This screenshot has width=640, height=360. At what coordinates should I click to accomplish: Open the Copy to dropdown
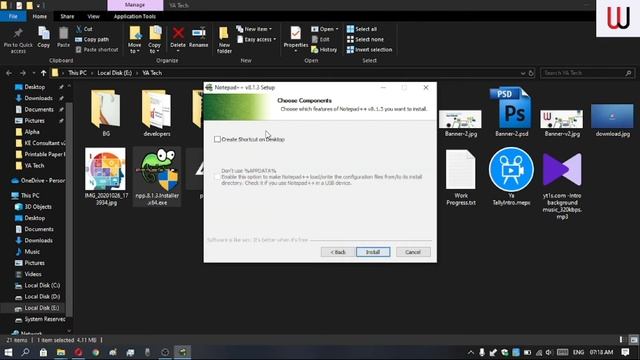point(154,40)
